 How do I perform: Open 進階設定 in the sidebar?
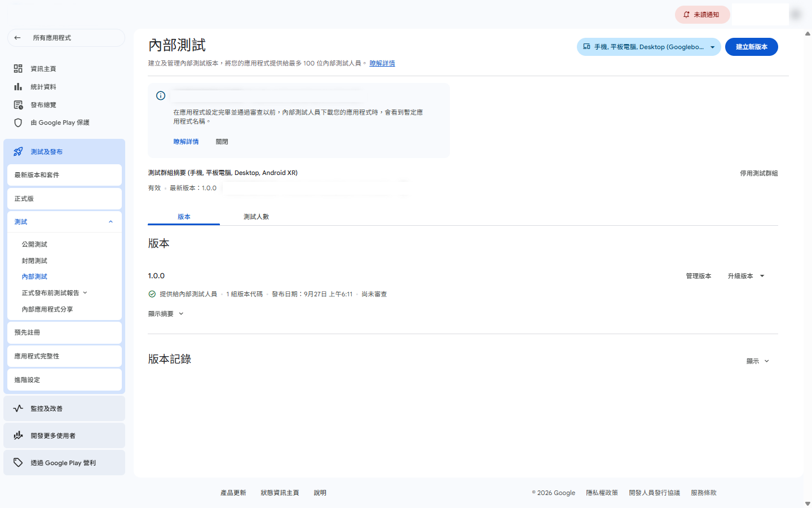click(x=64, y=380)
